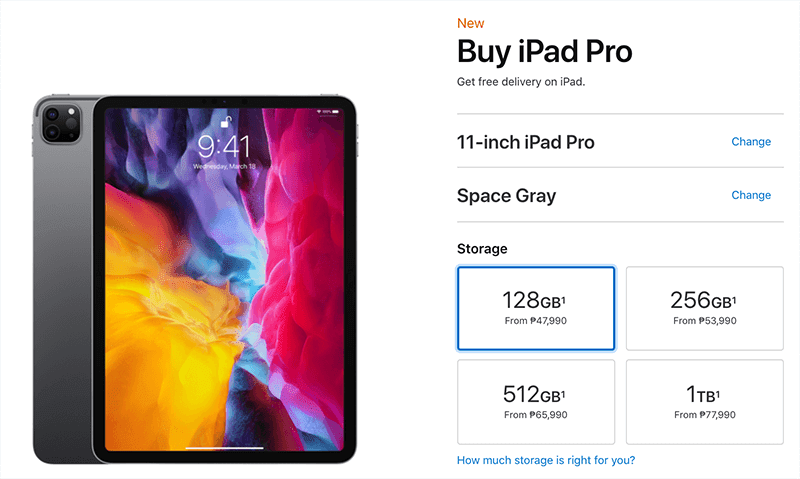Click the Get free delivery on iPad text
800x479 pixels.
(521, 82)
